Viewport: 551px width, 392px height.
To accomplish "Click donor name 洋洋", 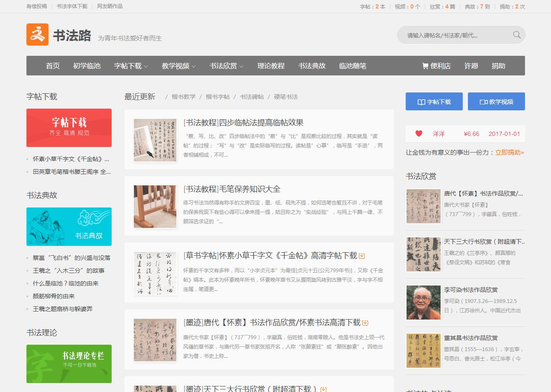I will pos(438,134).
